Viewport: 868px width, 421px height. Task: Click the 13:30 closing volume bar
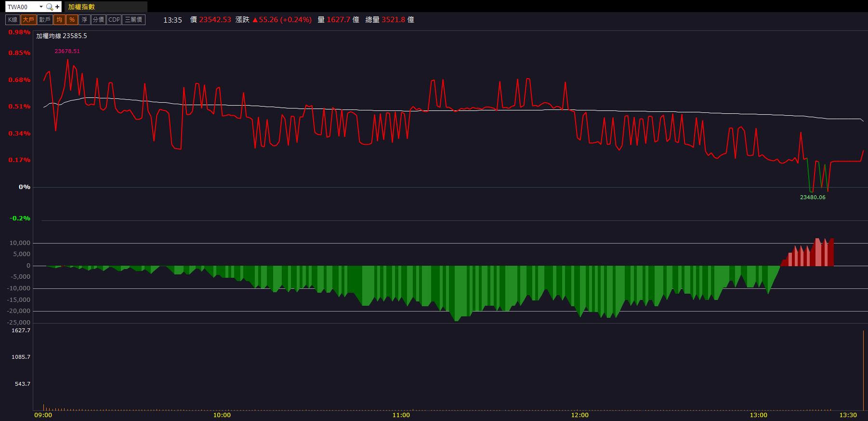point(863,370)
